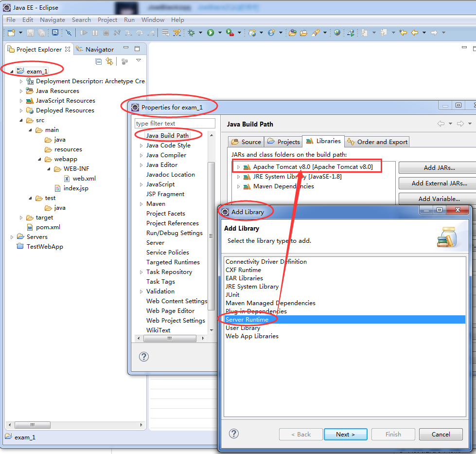Screen dimensions: 476x454
Task: Click the properties tree horizontal scrollbar thumb
Action: tap(170, 338)
